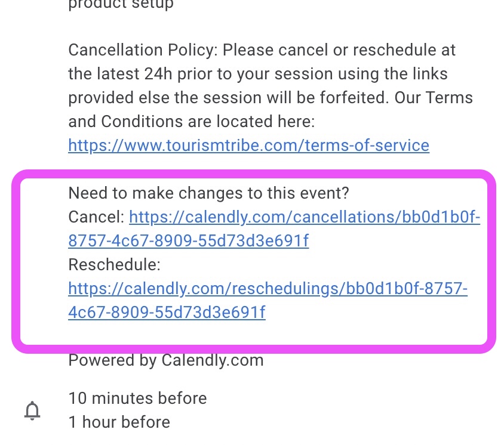Image resolution: width=504 pixels, height=445 pixels.
Task: Click "Need to make changes to this event?" text
Action: 208,193
